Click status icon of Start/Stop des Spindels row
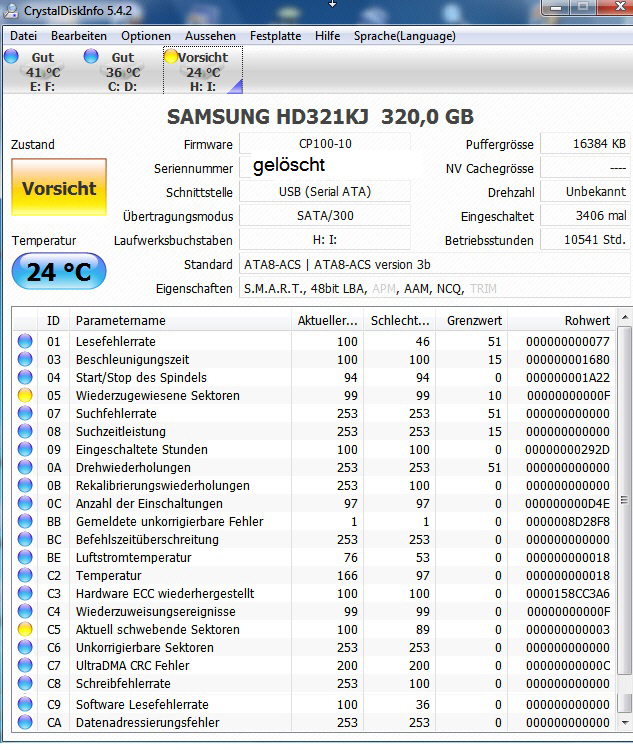The width and height of the screenshot is (633, 750). [x=25, y=377]
